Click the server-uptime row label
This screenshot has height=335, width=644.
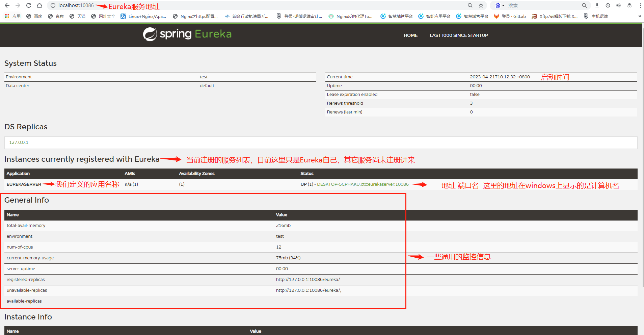tap(21, 268)
